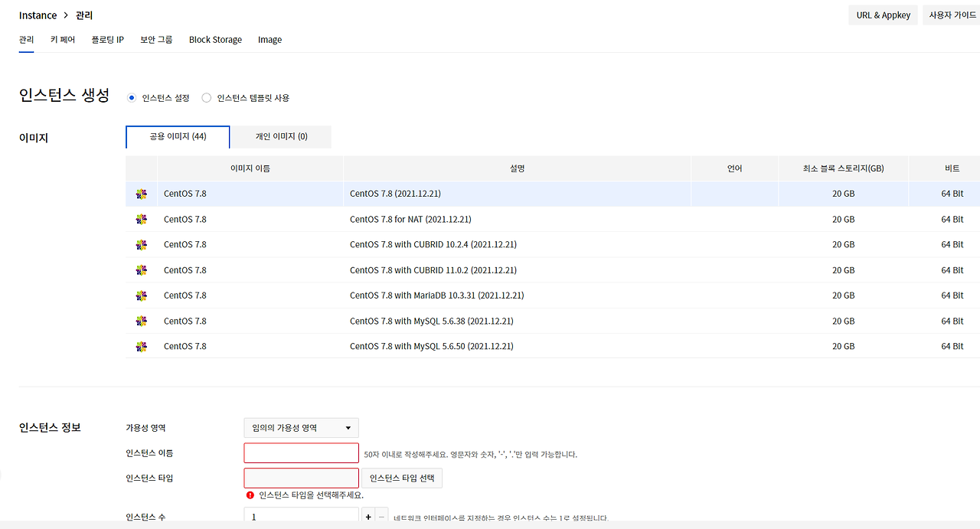The width and height of the screenshot is (980, 529).
Task: Click CentOS icon in MySQL 5.6.38 row
Action: pos(141,322)
